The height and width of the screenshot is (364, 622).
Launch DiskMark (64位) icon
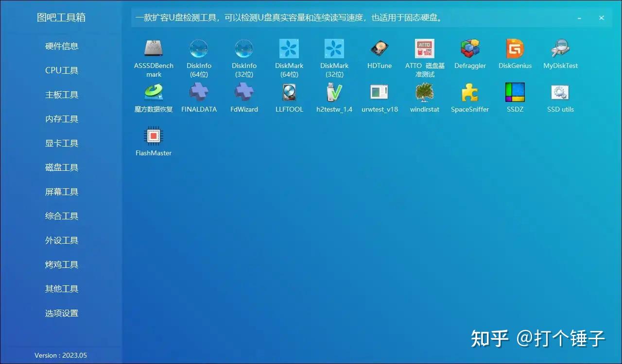pos(289,49)
